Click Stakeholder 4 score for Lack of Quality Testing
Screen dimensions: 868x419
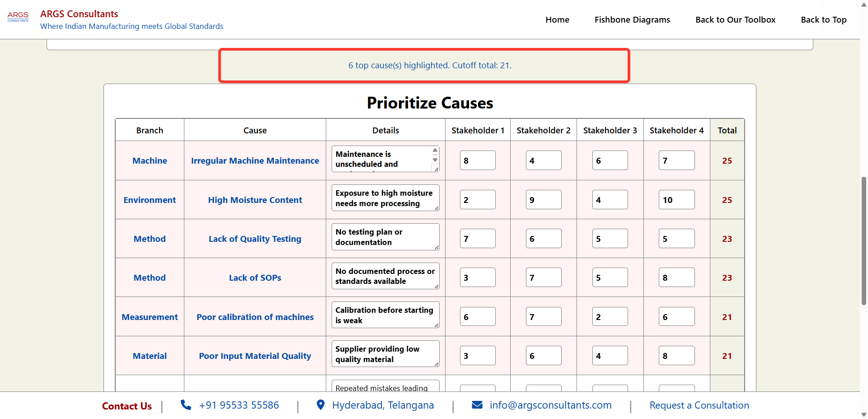tap(676, 239)
